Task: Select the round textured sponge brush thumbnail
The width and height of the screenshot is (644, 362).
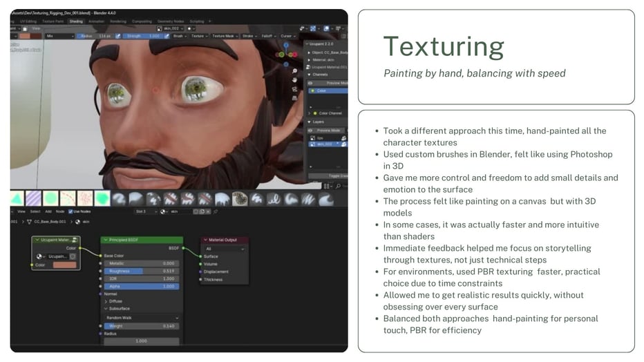Action: (240, 199)
